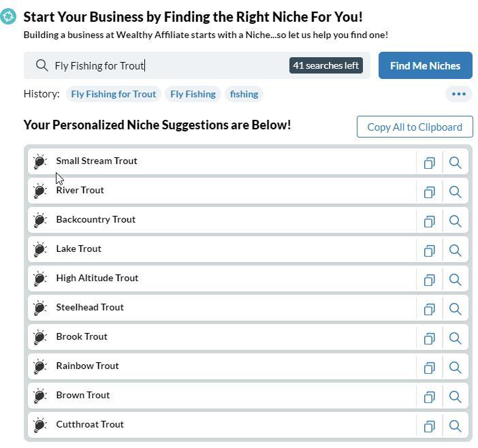This screenshot has height=448, width=478.
Task: Copy the Brown Trout suggestion
Action: [x=429, y=397]
